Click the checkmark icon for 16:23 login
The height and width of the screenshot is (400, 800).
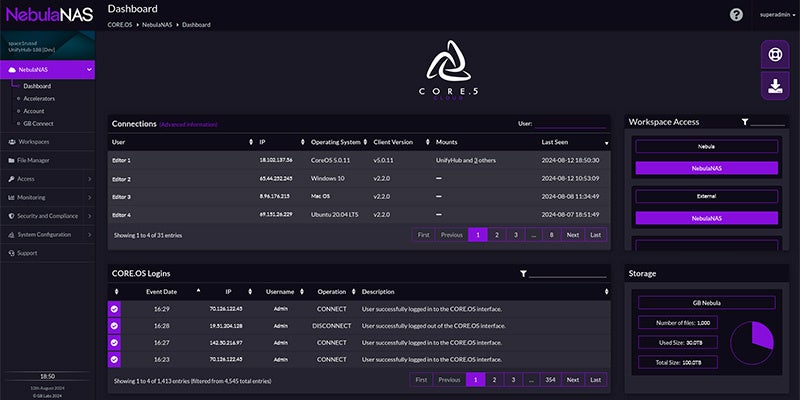(114, 359)
